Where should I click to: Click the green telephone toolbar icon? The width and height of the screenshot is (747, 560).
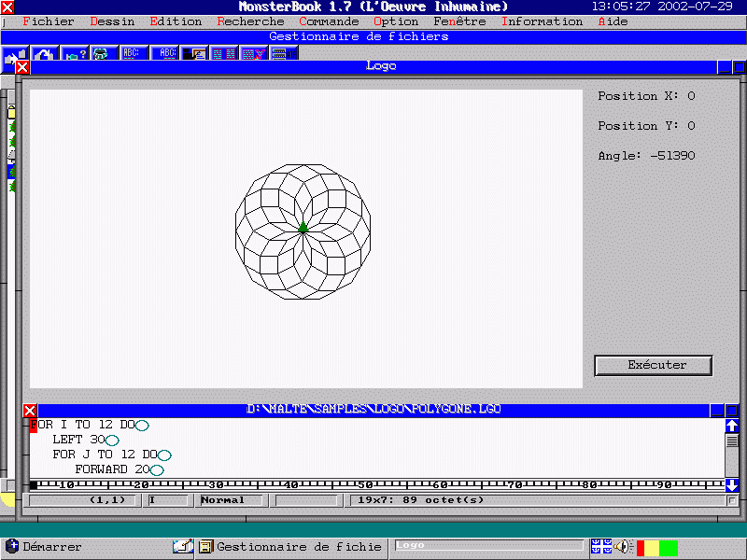(101, 54)
